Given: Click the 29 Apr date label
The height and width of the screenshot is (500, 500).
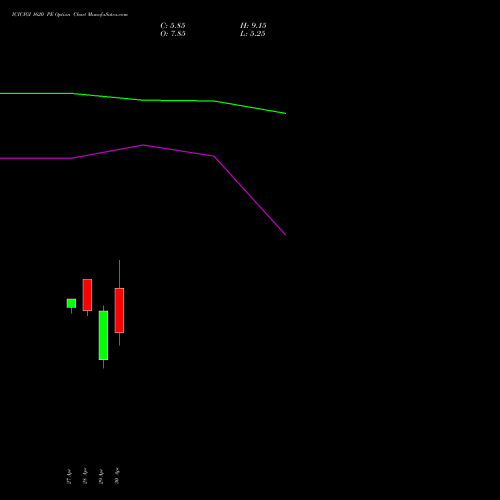Looking at the screenshot, I should (x=101, y=476).
